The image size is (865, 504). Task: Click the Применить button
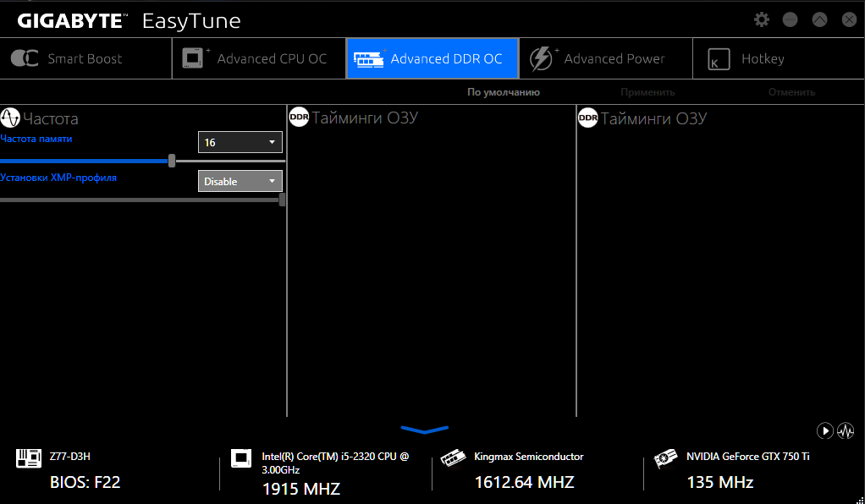pos(647,92)
